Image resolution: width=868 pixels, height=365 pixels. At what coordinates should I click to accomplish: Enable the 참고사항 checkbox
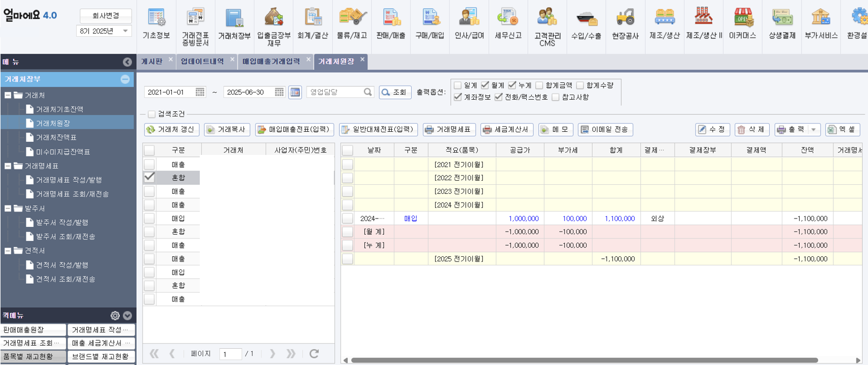coord(555,97)
